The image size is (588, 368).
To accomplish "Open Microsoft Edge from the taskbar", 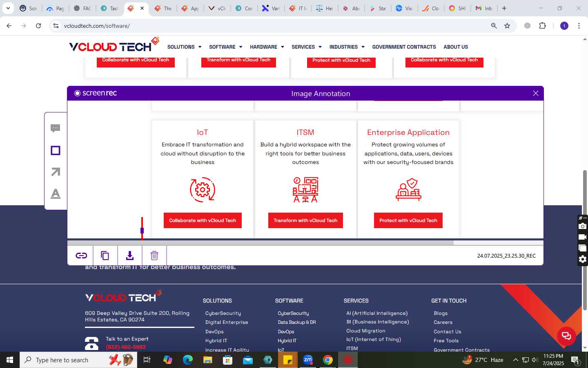I will pos(188,360).
